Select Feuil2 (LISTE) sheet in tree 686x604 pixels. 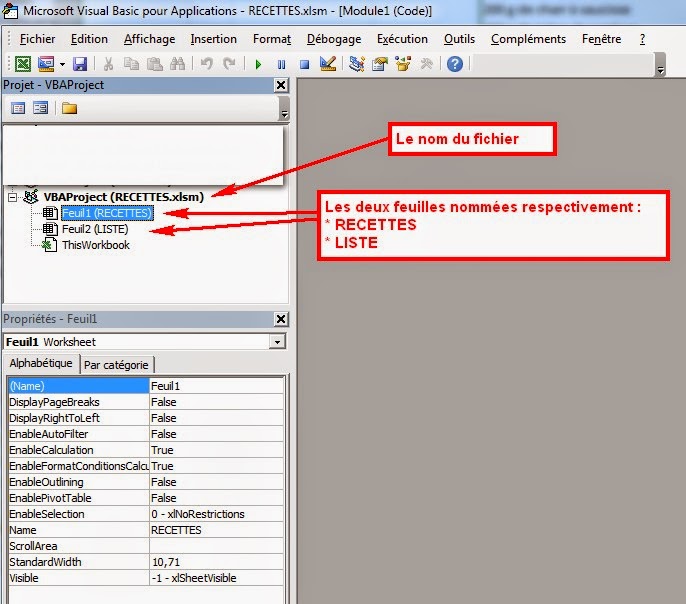(95, 229)
